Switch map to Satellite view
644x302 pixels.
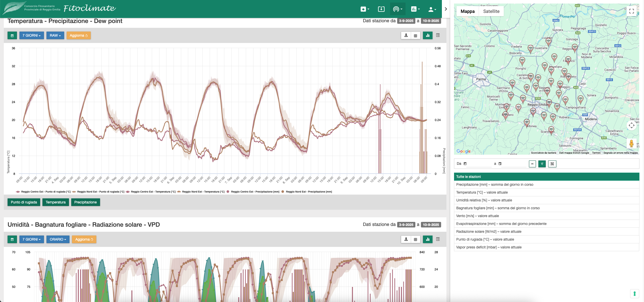tap(491, 11)
